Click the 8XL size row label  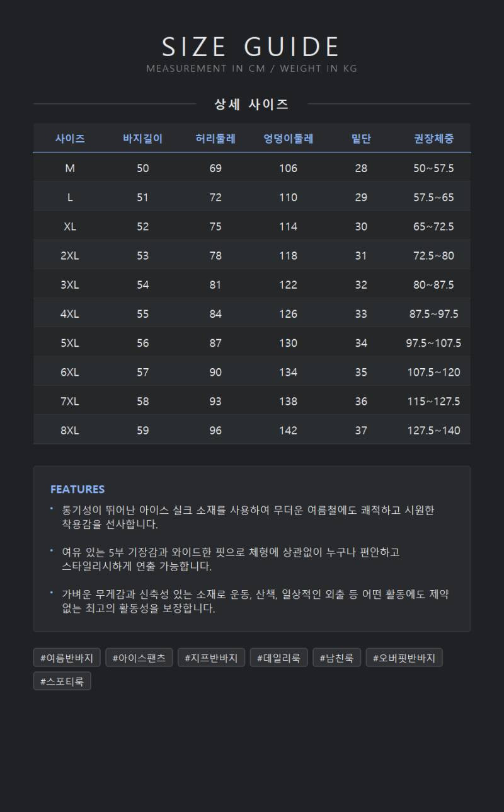click(70, 431)
